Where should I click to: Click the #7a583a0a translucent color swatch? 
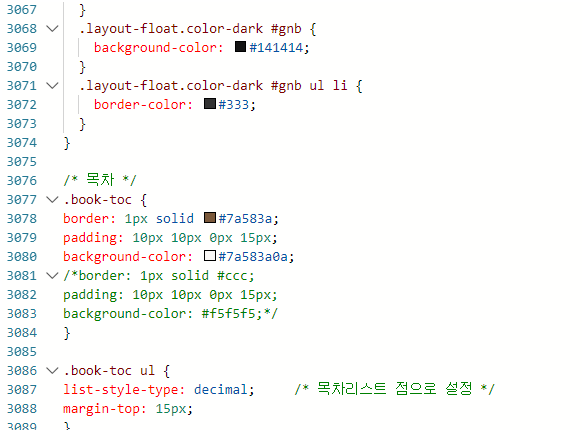point(210,255)
